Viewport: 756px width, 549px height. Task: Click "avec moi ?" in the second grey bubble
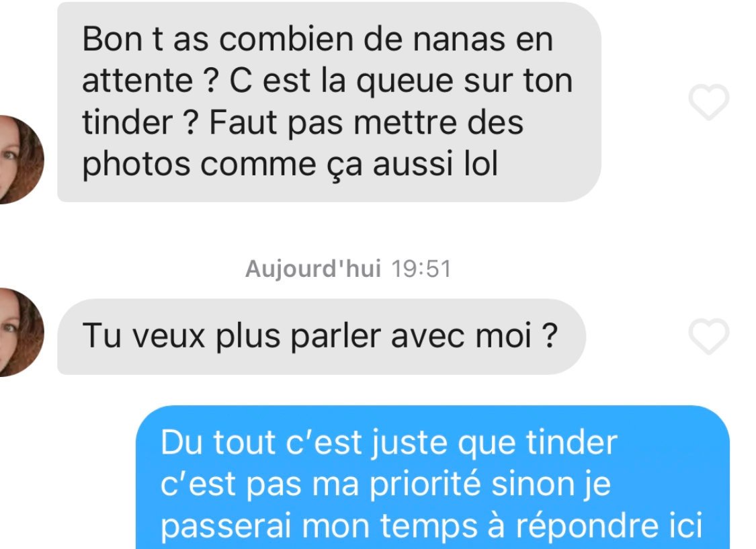tap(474, 335)
